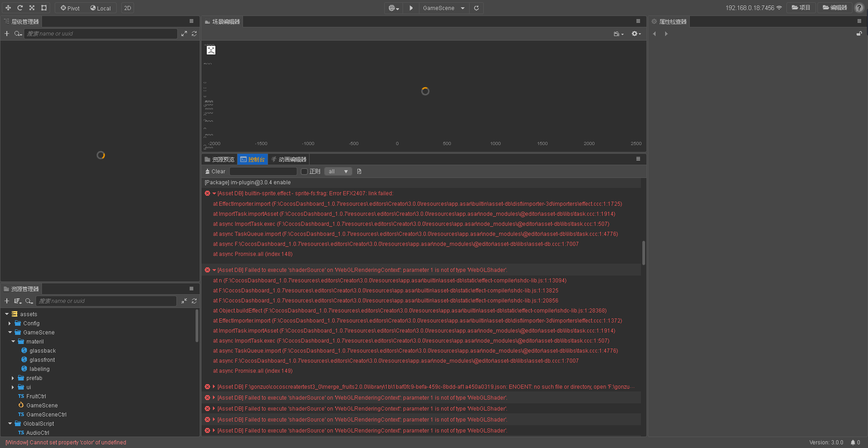Screen dimensions: 868x448
Task: Focus asset search name or uuid field
Action: point(106,301)
